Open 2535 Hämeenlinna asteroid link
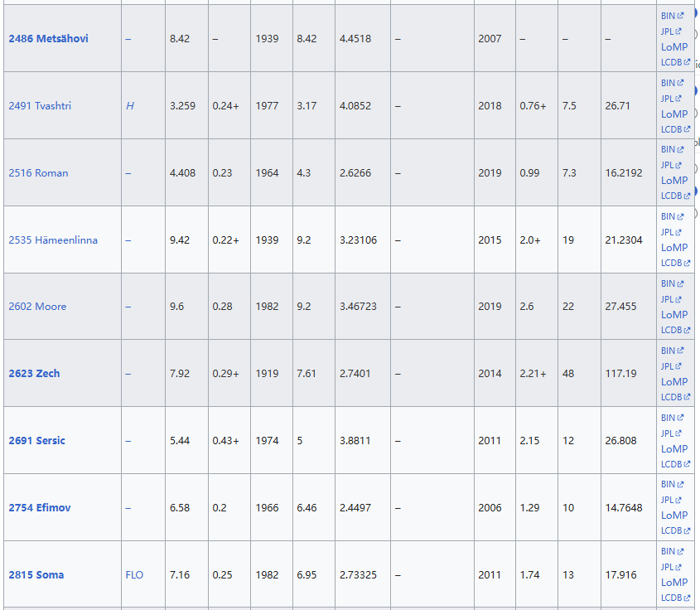This screenshot has width=700, height=610. tap(53, 240)
